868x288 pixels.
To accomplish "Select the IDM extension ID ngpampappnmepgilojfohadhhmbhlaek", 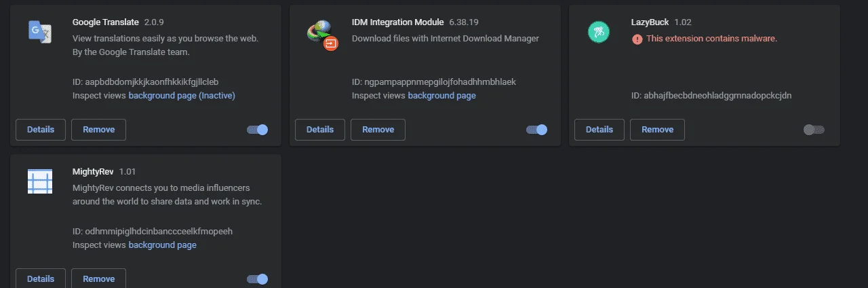I will (x=434, y=82).
